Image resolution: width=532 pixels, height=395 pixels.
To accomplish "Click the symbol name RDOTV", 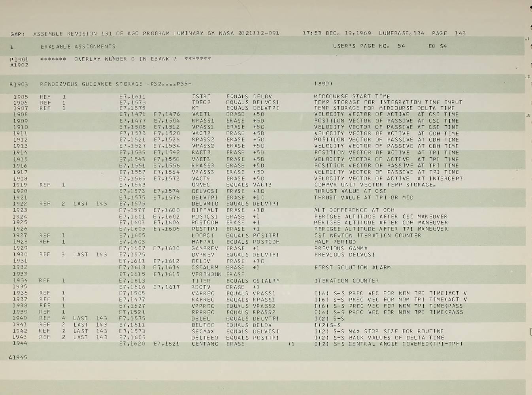I will tap(201, 287).
